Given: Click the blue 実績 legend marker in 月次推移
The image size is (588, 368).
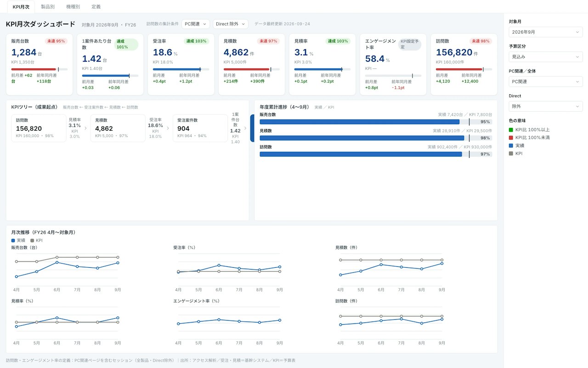Looking at the screenshot, I should click(x=13, y=241).
